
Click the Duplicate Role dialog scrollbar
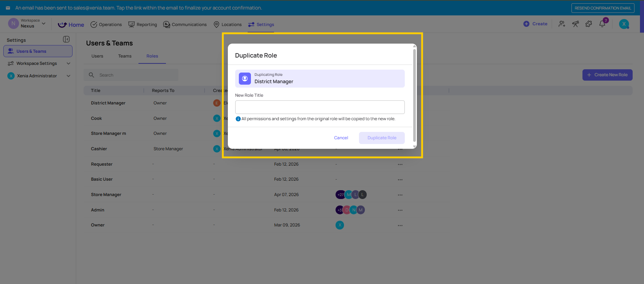[414, 95]
